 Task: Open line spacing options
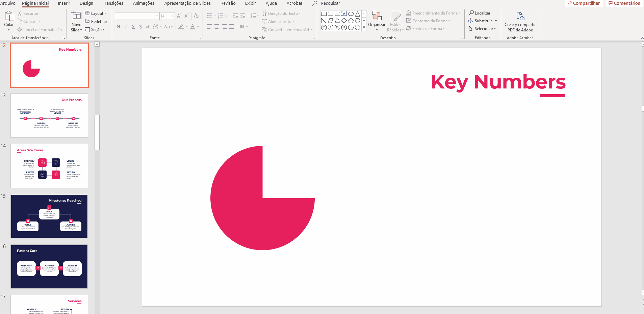tap(254, 16)
